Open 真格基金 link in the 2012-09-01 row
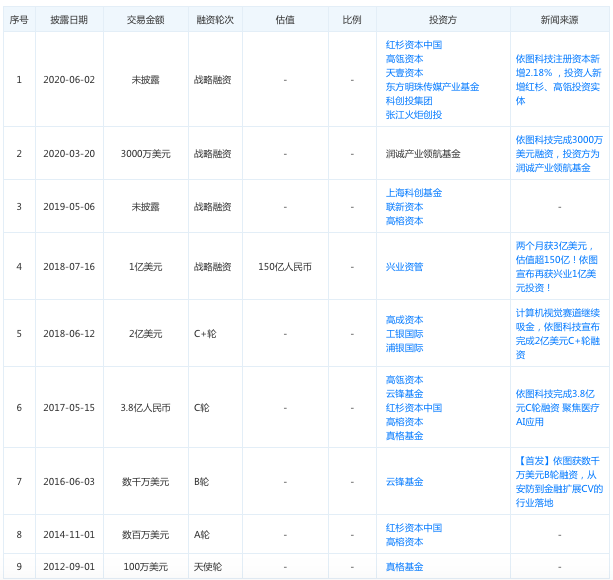The width and height of the screenshot is (613, 580). click(404, 567)
